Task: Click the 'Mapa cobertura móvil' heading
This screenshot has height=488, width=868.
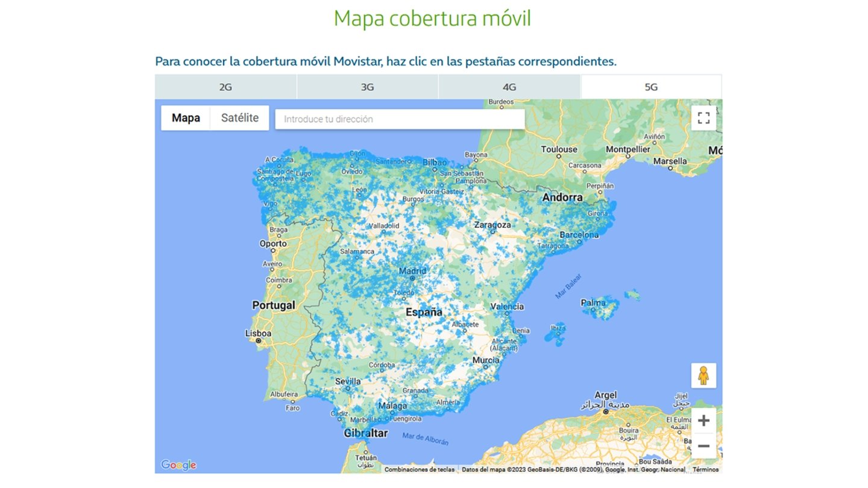Action: [433, 18]
